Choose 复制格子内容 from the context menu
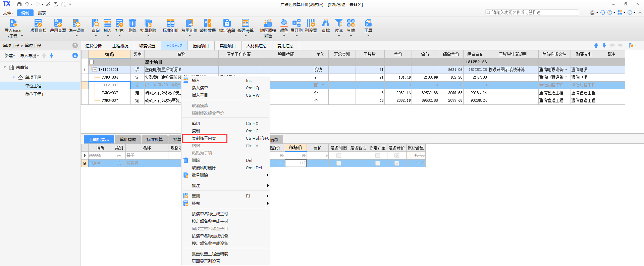 (204, 138)
